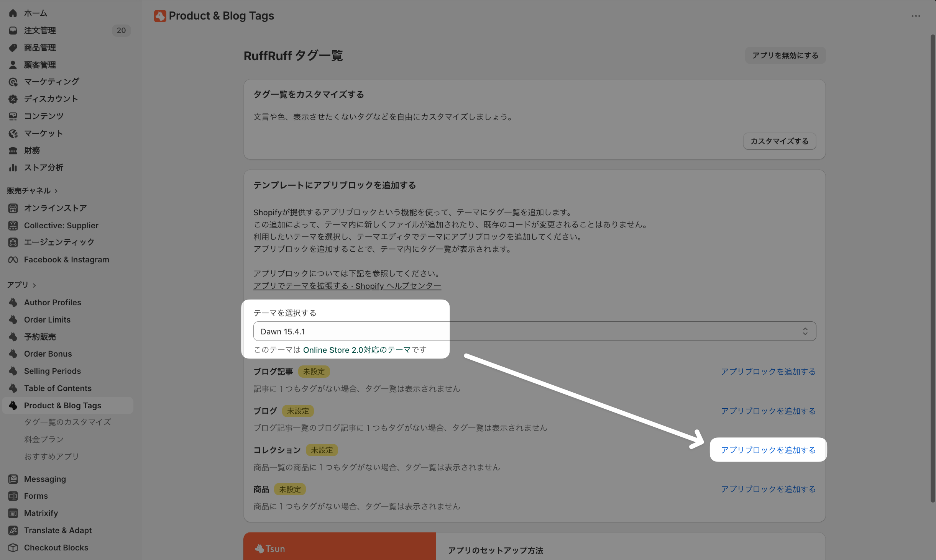This screenshot has height=560, width=936.
Task: Open the Shopify ヘルプセンター help link
Action: (x=347, y=286)
